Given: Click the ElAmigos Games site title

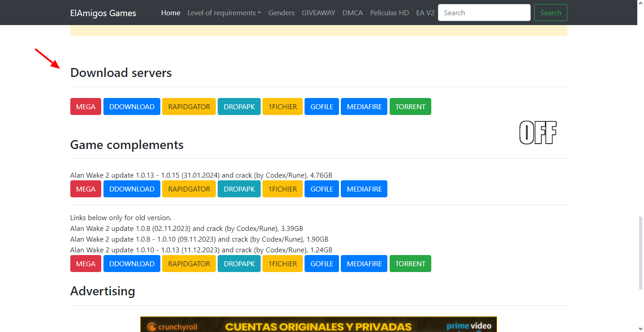Looking at the screenshot, I should tap(103, 13).
